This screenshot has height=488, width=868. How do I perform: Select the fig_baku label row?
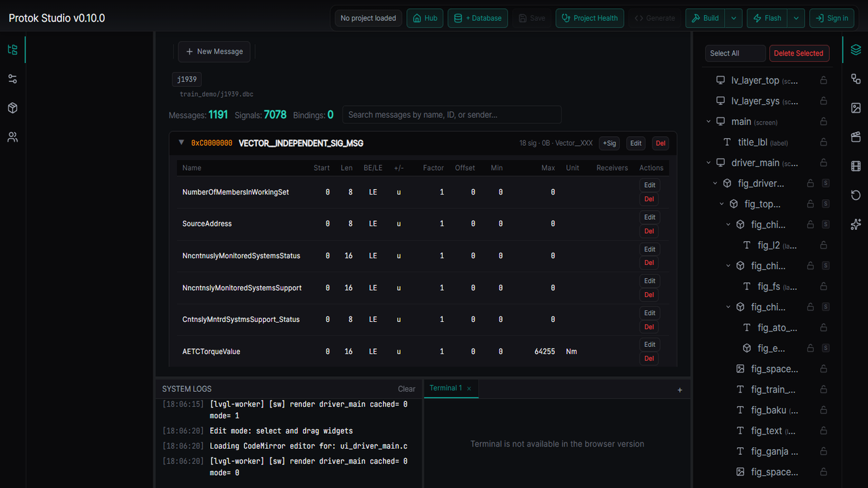(x=768, y=410)
